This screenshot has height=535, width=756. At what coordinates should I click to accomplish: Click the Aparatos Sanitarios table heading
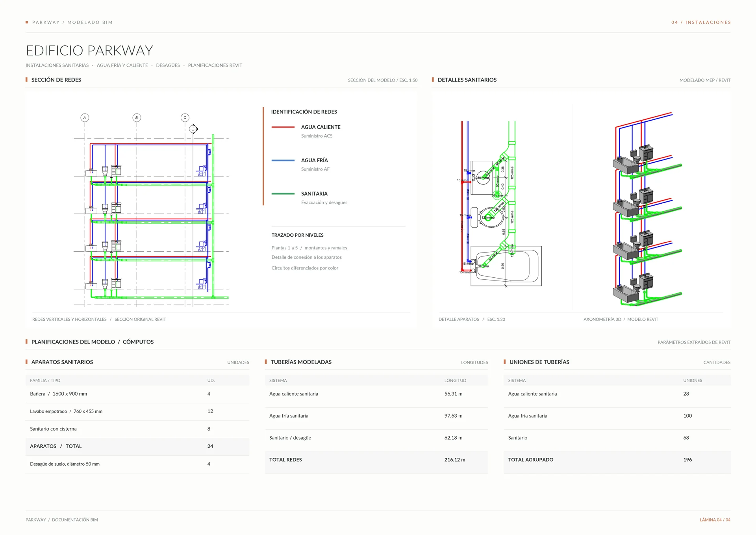(62, 362)
